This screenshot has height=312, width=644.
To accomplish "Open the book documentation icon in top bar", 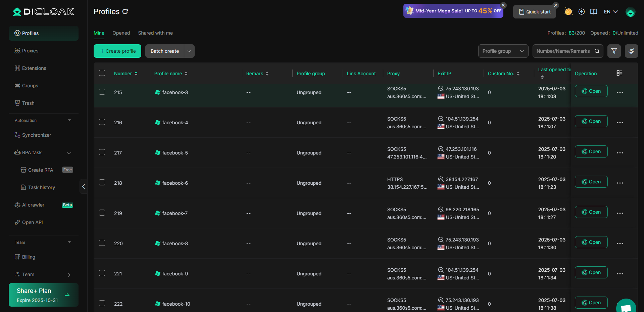I will coord(594,12).
